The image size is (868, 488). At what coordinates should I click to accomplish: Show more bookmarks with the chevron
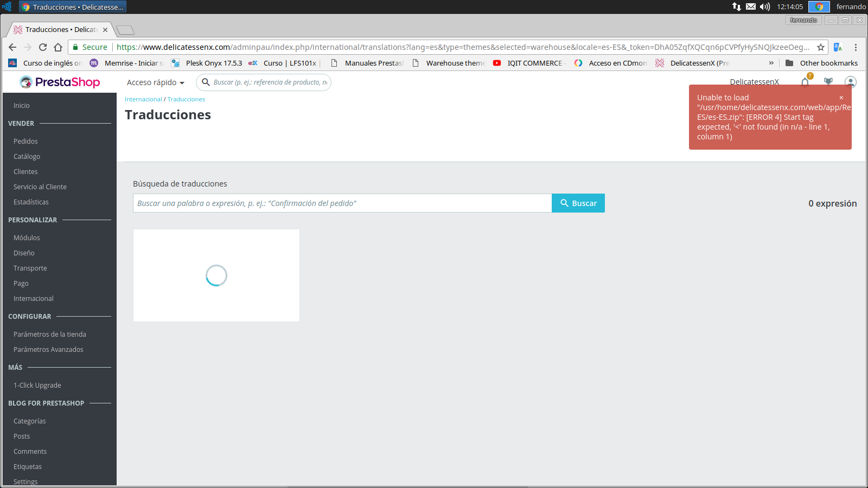771,63
